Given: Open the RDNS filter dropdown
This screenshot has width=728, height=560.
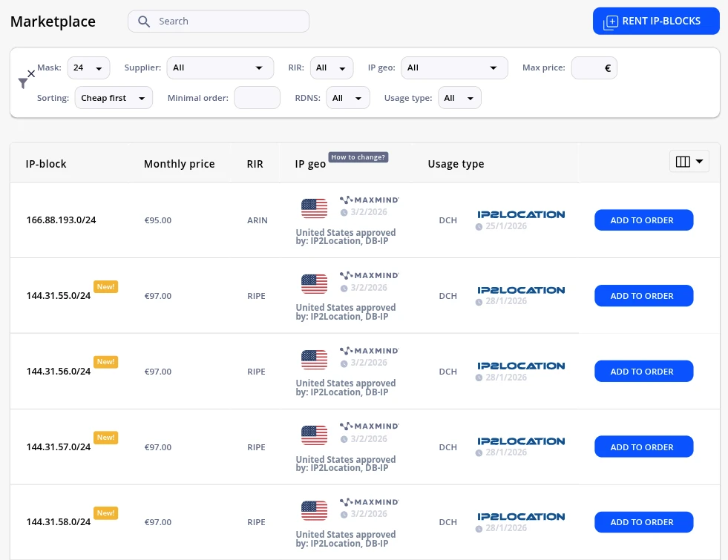Looking at the screenshot, I should pos(347,98).
